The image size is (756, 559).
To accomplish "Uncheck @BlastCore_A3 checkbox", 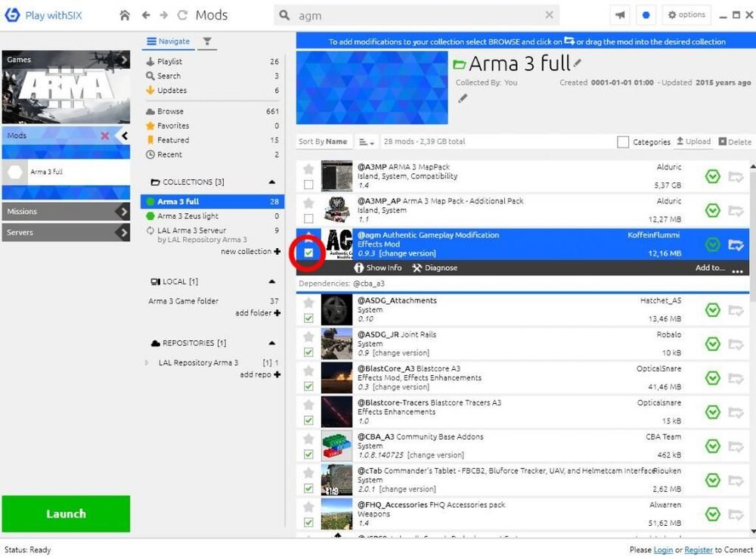I will tap(308, 387).
